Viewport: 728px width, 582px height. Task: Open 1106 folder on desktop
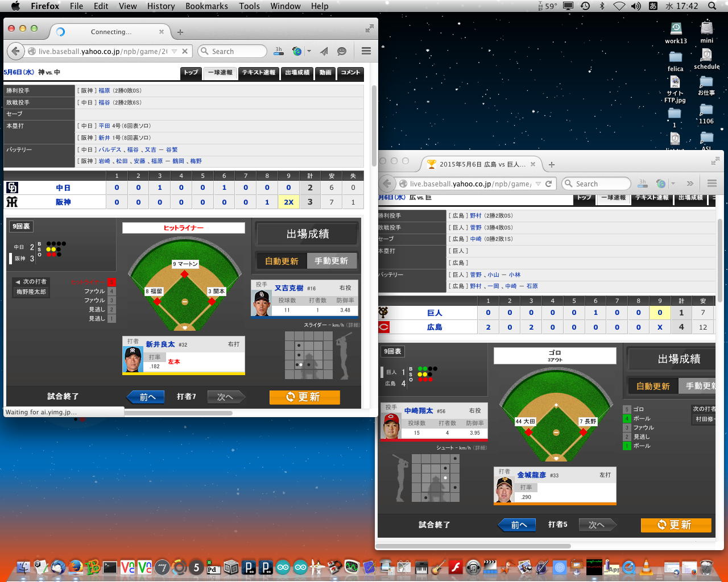706,110
